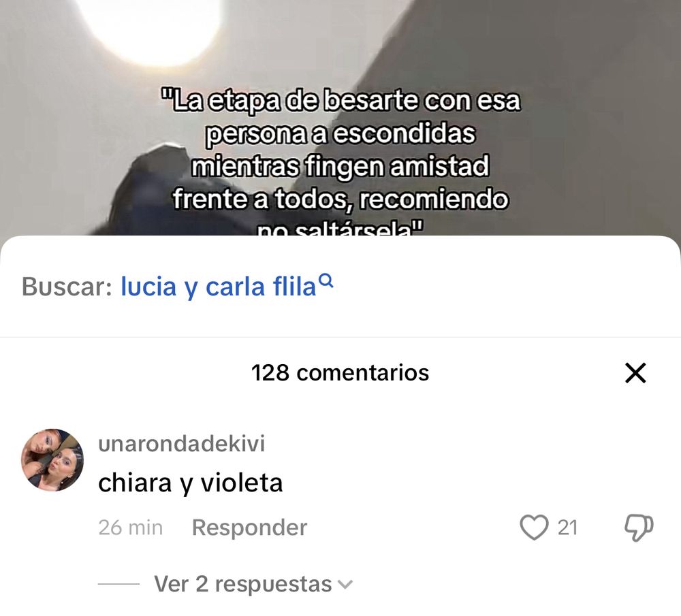681x616 pixels.
Task: Tap the video area above the comments
Action: click(x=340, y=117)
